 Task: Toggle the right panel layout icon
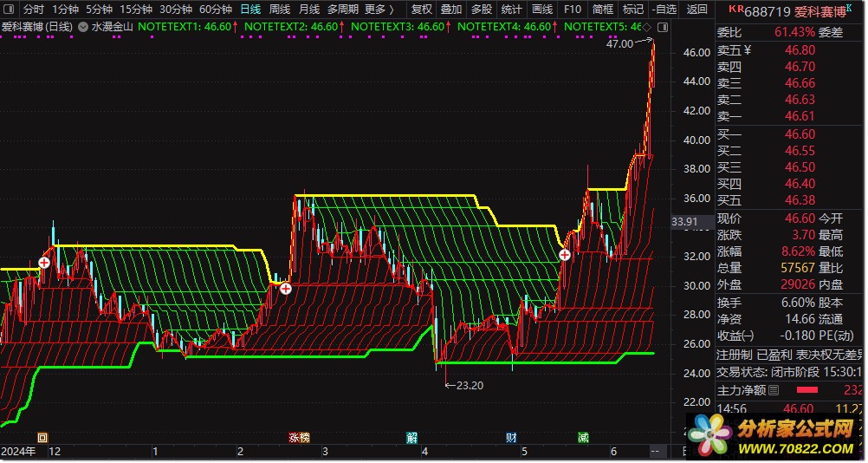(663, 27)
